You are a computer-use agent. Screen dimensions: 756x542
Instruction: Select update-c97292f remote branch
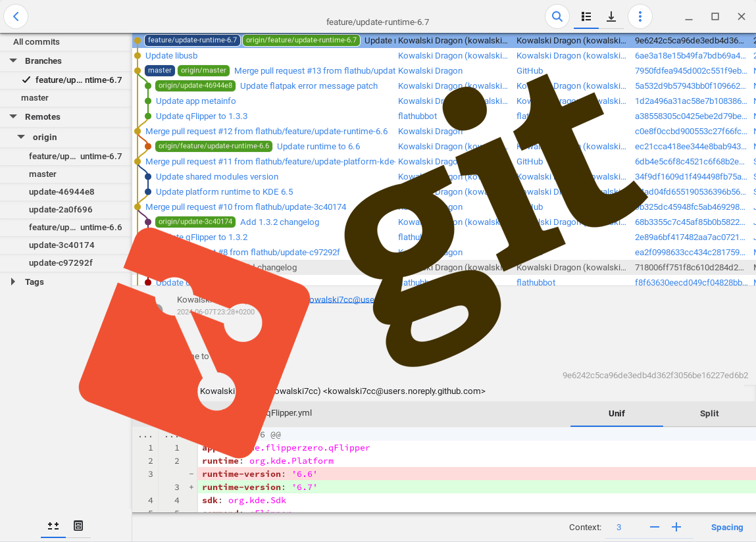pos(66,263)
